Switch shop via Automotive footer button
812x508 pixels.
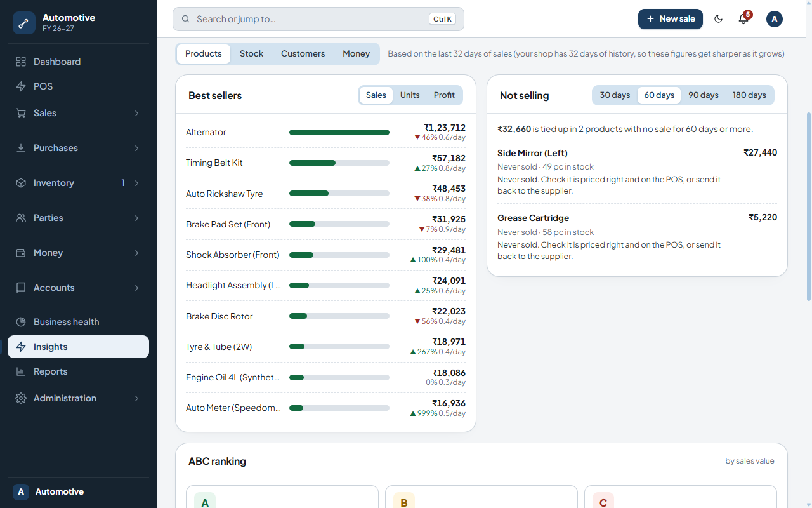[x=79, y=492]
